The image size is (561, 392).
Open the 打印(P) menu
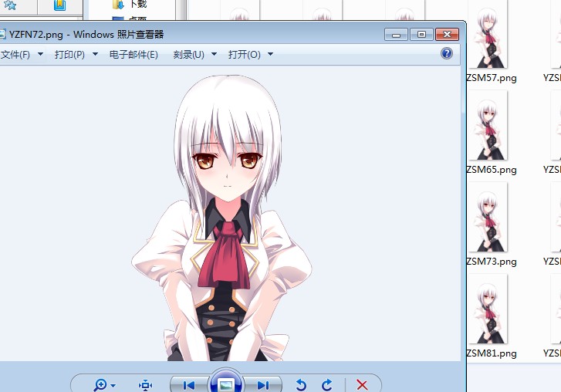pos(69,55)
